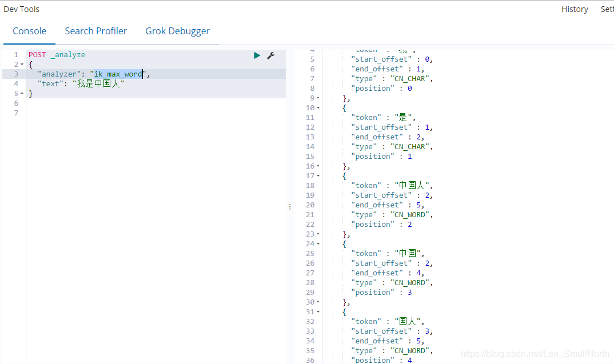
Task: Collapse the output block at line 31
Action: (x=318, y=312)
